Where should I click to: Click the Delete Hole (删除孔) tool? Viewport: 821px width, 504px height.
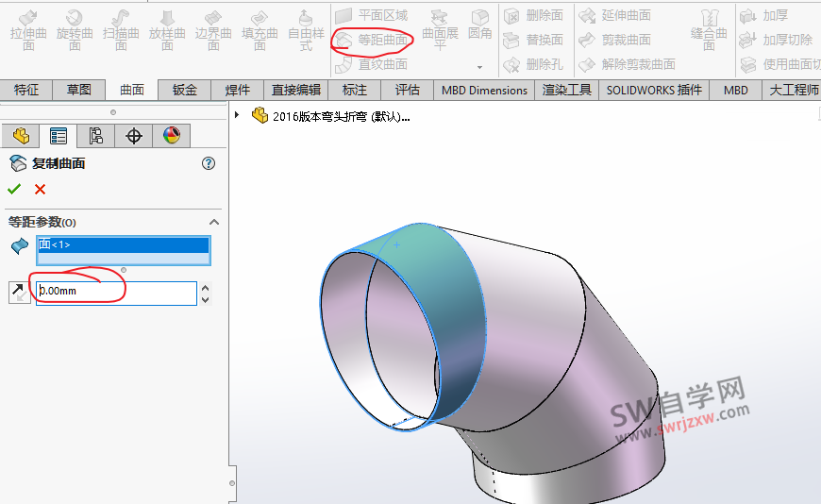pyautogui.click(x=533, y=64)
